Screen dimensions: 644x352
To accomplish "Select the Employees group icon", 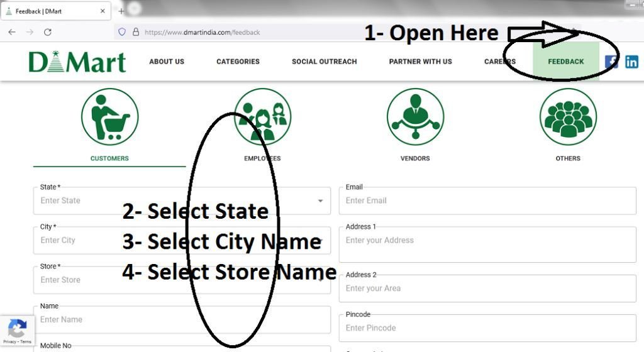I will click(x=262, y=116).
